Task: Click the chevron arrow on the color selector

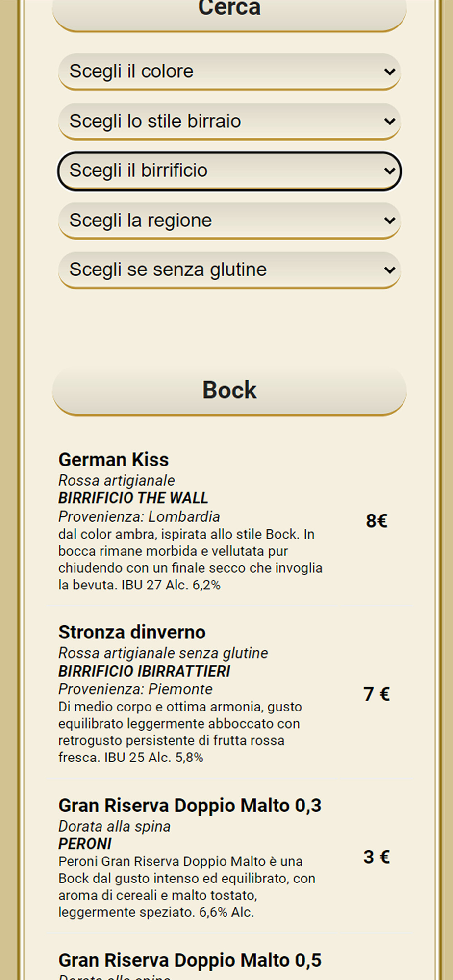Action: pos(390,72)
